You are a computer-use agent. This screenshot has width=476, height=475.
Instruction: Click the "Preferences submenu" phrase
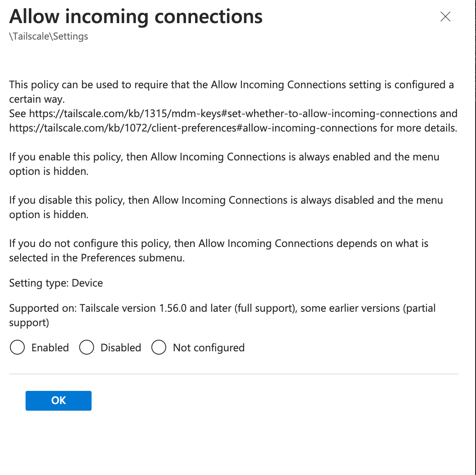pos(132,258)
